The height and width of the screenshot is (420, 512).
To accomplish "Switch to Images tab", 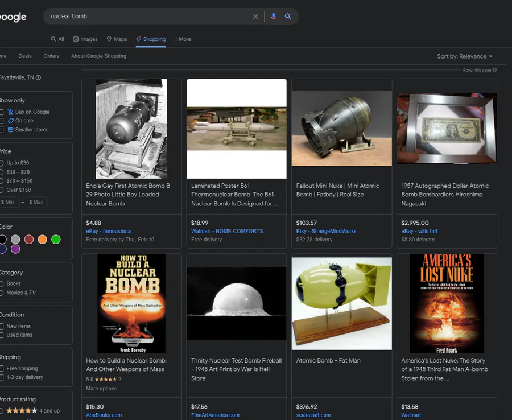I will 85,39.
